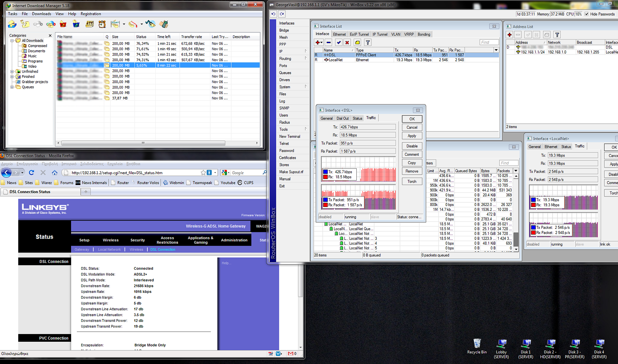Open the Downloads menu in IDM
The image size is (618, 364).
(41, 14)
